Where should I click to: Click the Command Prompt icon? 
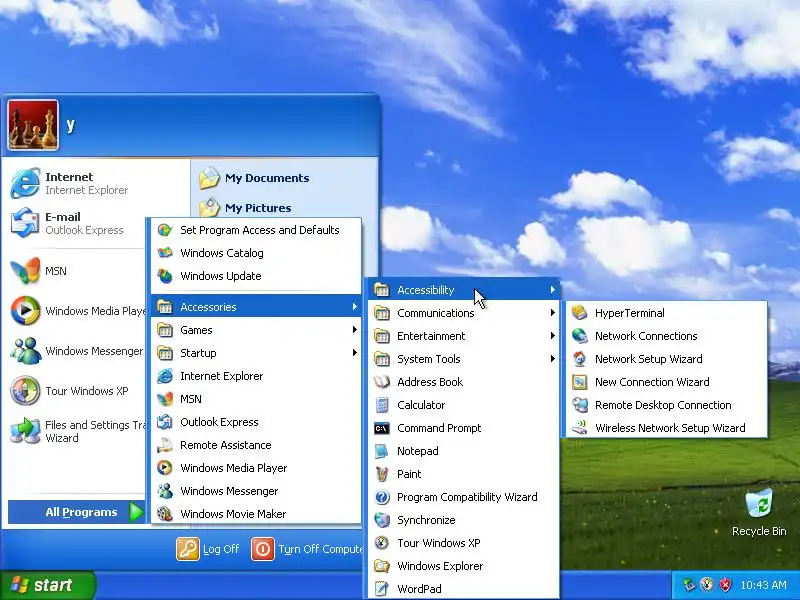coord(382,428)
